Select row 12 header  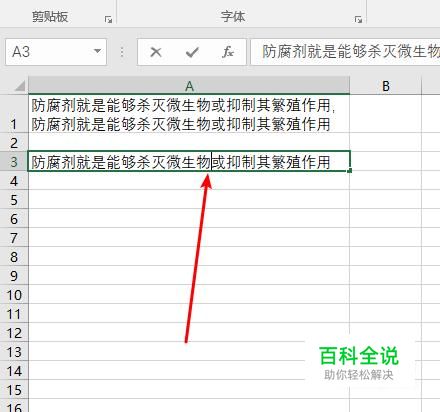(x=14, y=333)
